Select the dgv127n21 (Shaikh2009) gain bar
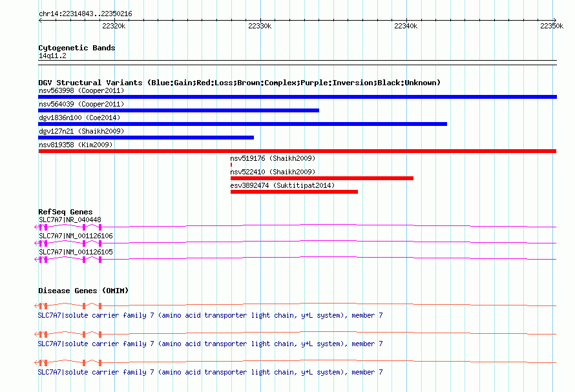The image size is (575, 392). pyautogui.click(x=146, y=138)
